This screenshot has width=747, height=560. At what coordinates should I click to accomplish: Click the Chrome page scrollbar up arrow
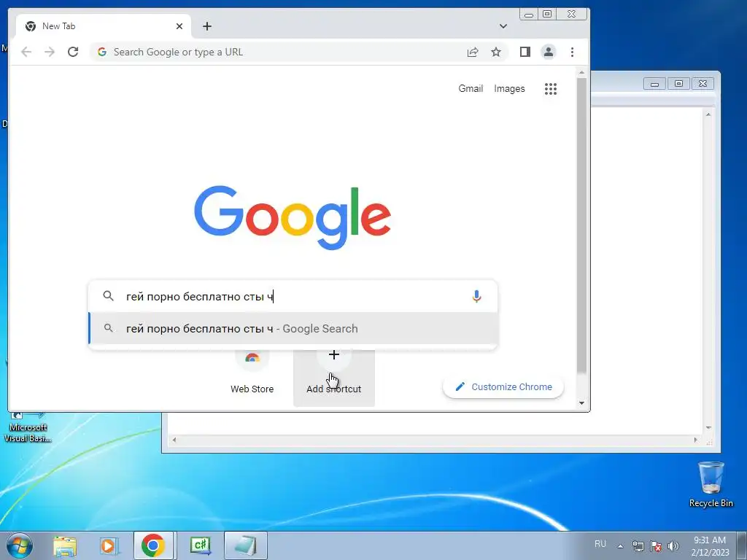click(581, 72)
